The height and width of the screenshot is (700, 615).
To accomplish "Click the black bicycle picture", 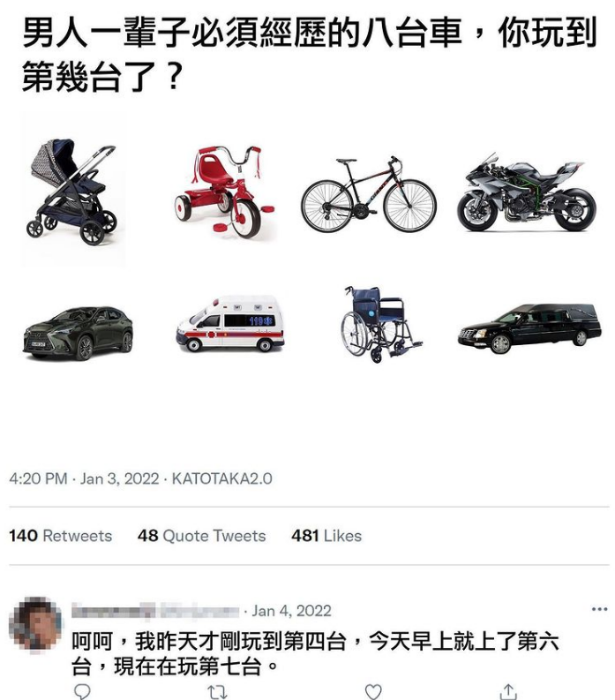I will click(369, 194).
